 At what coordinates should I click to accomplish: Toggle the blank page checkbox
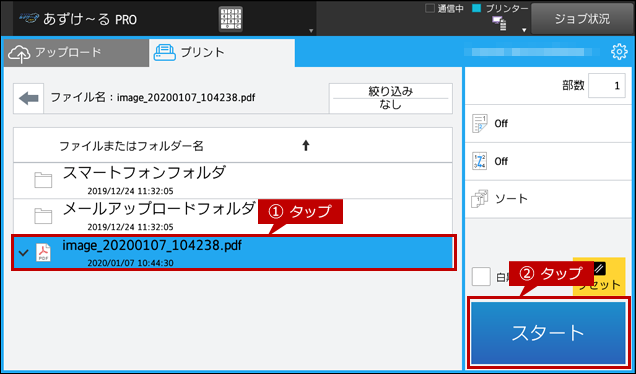click(x=481, y=277)
